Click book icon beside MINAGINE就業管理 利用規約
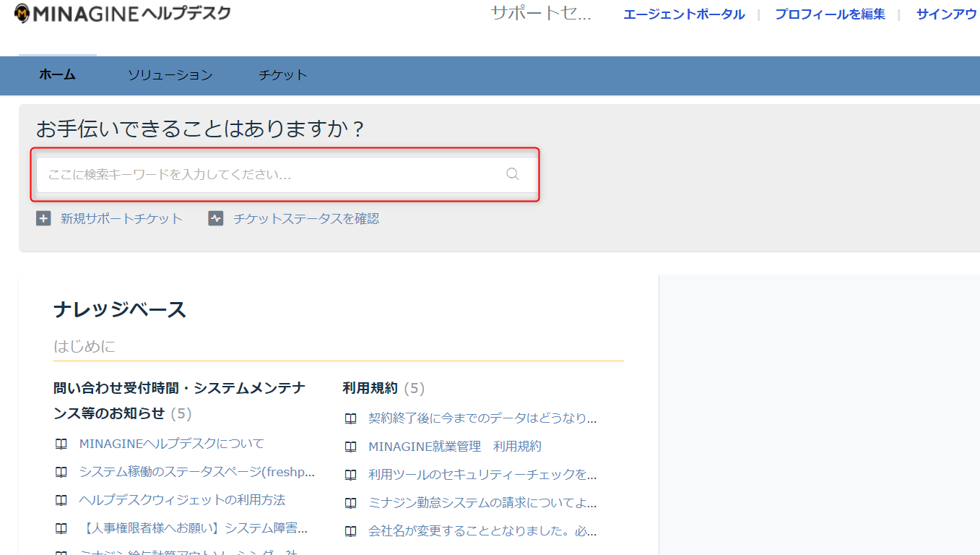Viewport: 980px width, 555px height. coord(350,447)
